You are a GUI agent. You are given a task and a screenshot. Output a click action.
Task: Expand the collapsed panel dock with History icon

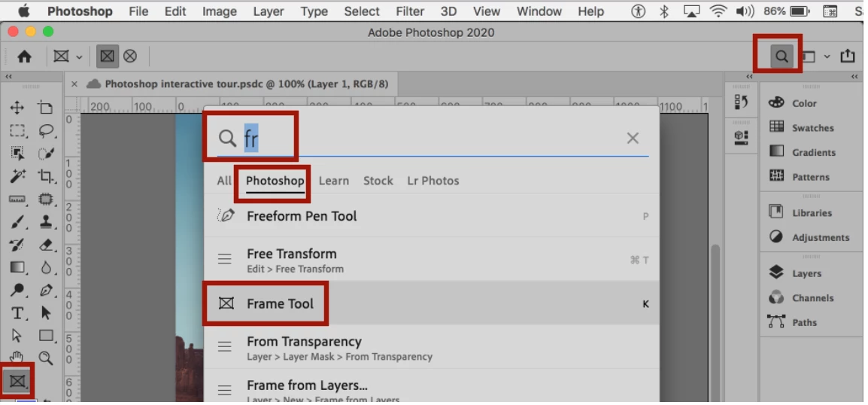(x=750, y=77)
